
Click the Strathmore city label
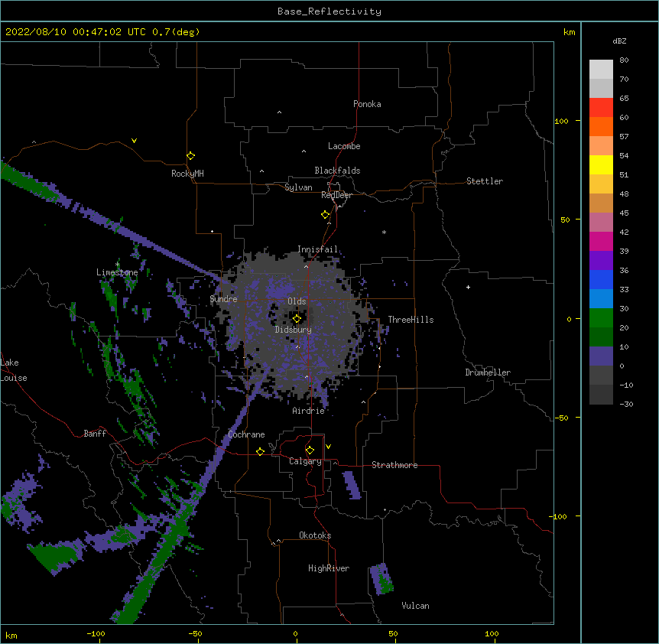(x=394, y=465)
